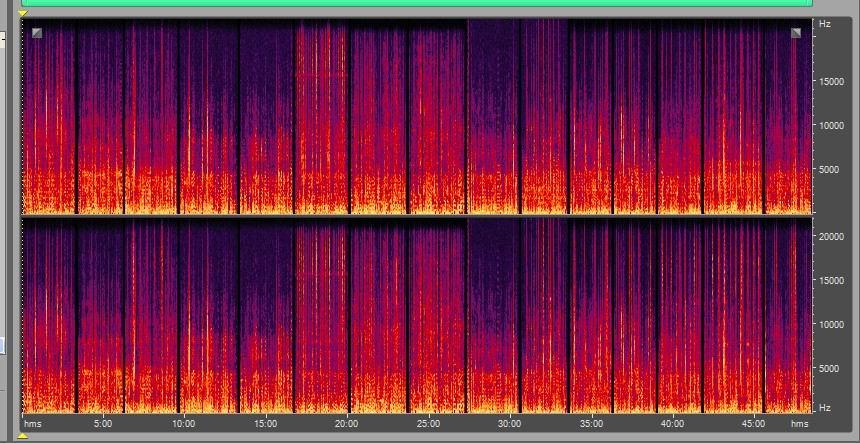Click the 45:00 mark on the time ruler
860x443 pixels.
(754, 424)
